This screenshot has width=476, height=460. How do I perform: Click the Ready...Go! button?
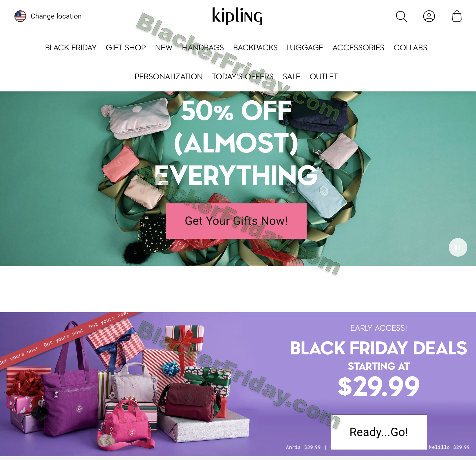point(379,432)
